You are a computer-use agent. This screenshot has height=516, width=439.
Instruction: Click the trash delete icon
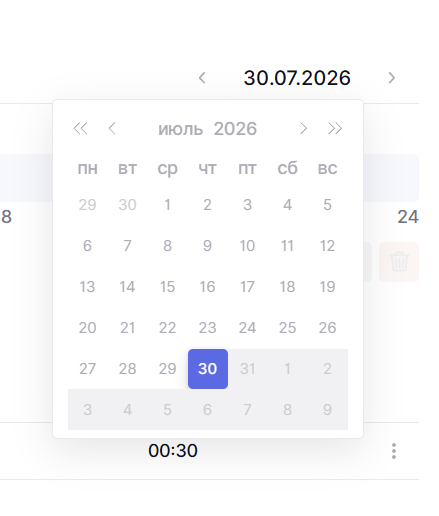coord(399,262)
